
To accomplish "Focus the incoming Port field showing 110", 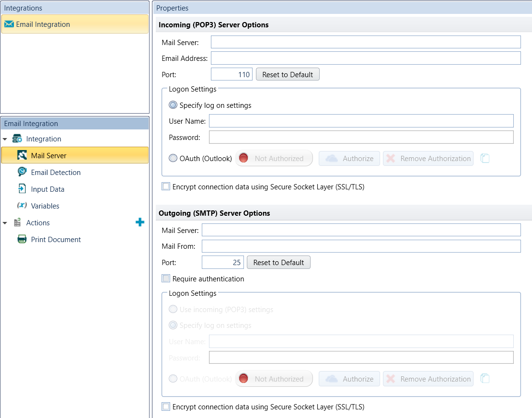I will point(232,74).
